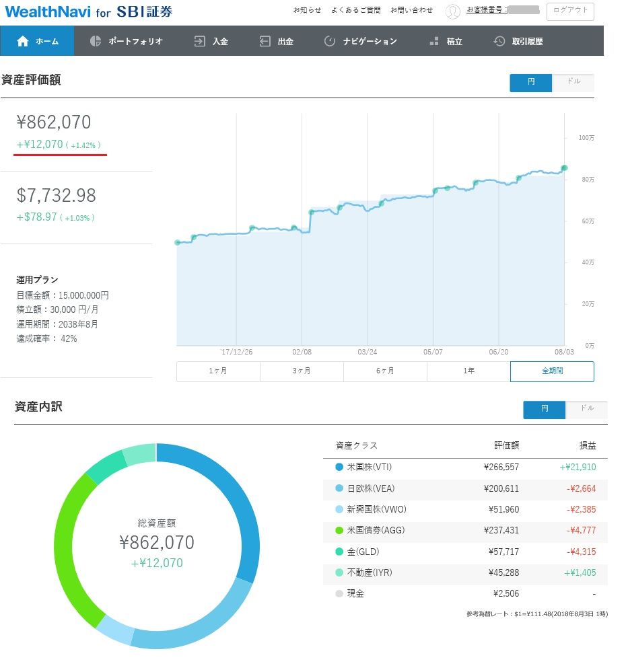
Task: Switch 資産内訳 to ドル display
Action: pos(586,410)
